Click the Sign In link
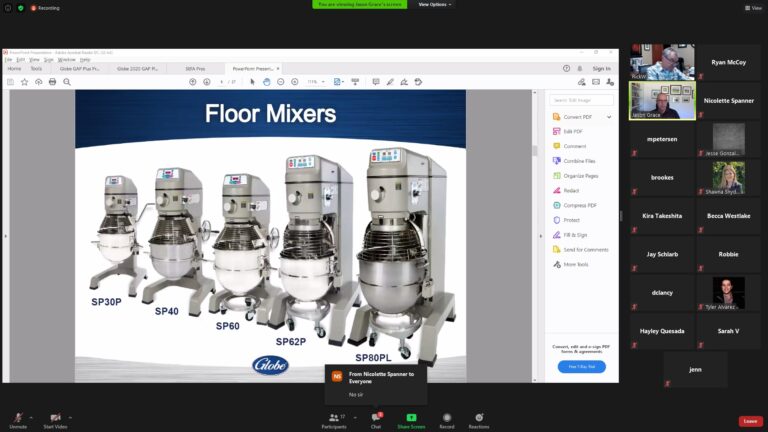Image resolution: width=768 pixels, height=432 pixels. (601, 69)
